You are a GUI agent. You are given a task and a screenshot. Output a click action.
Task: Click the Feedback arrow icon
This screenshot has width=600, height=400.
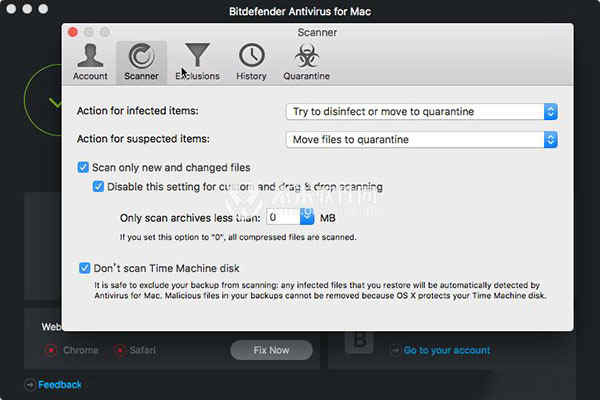point(30,384)
